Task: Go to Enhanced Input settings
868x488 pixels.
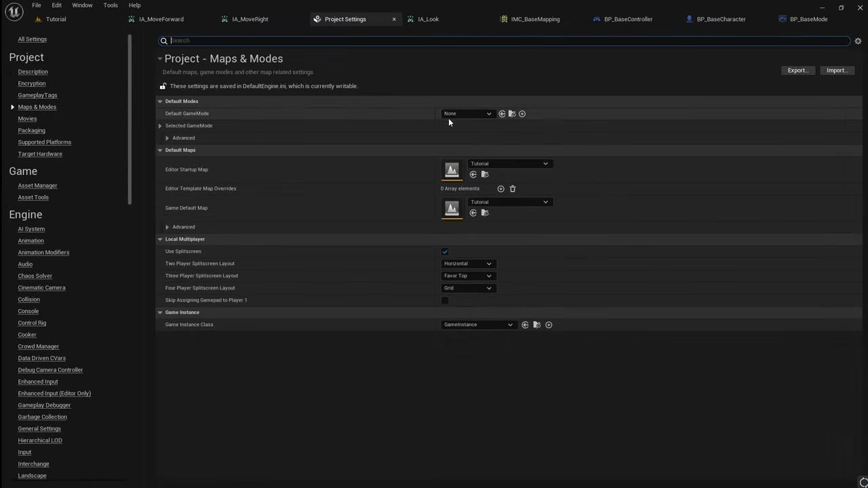Action: pos(38,382)
